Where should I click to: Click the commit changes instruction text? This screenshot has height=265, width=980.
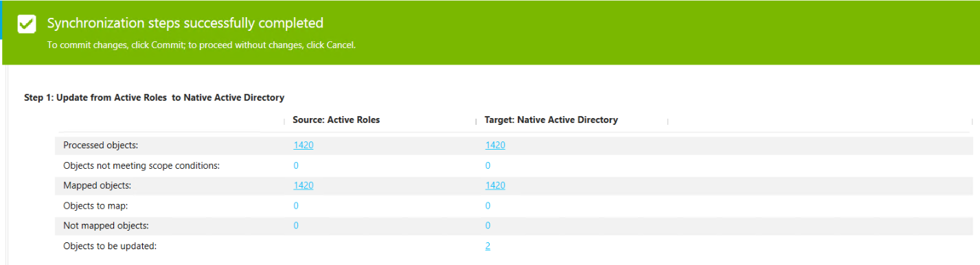(x=201, y=45)
